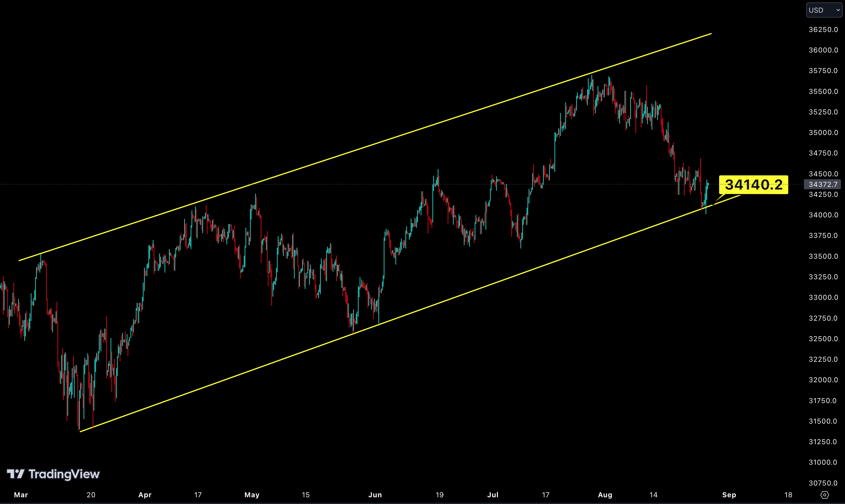This screenshot has height=504, width=845.
Task: Click the 17 date label after Apr
Action: click(198, 495)
